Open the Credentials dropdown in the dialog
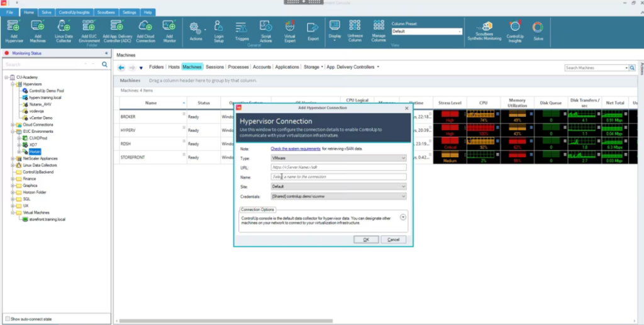644x325 pixels. coord(338,197)
